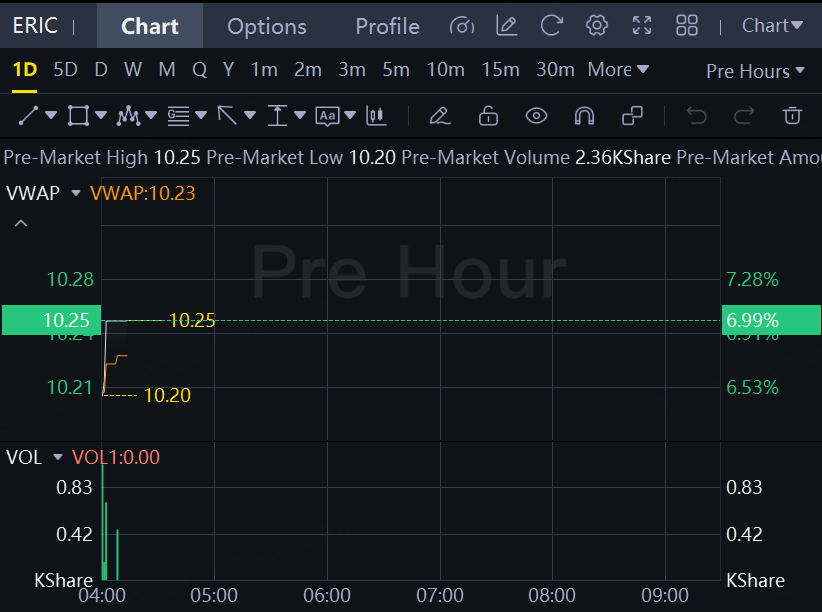
Task: Toggle drawing visibility with eye icon
Action: [x=536, y=116]
